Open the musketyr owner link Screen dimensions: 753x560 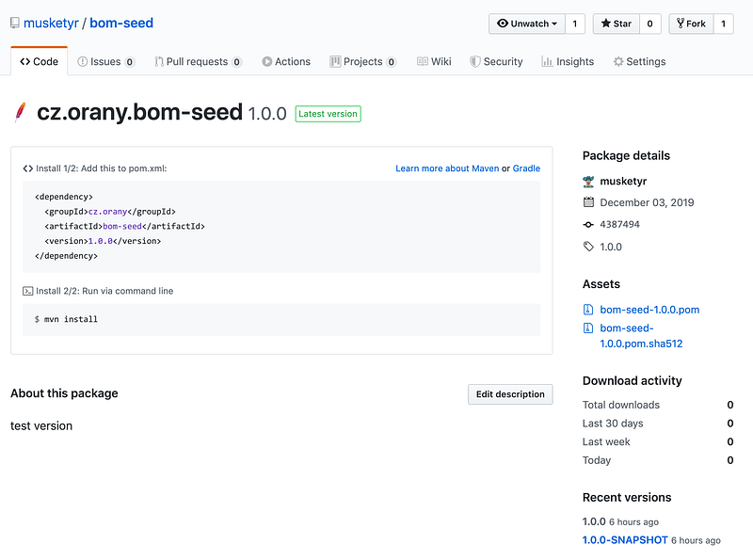(51, 23)
